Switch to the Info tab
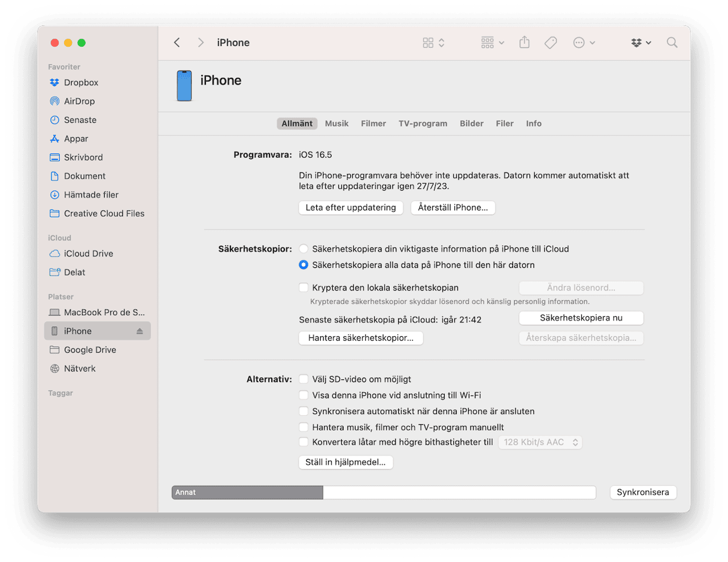The image size is (728, 562). (x=534, y=123)
